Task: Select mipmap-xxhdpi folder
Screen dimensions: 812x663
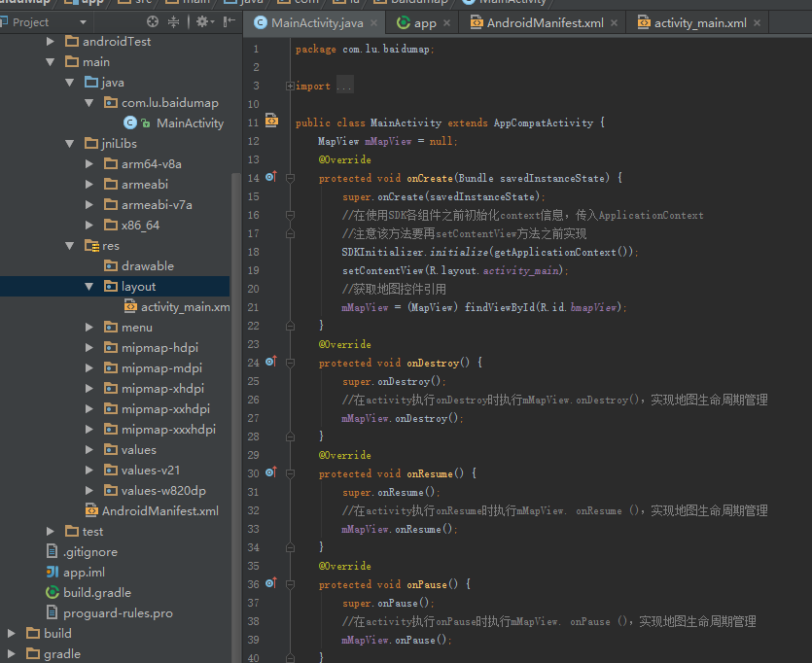Action: [157, 409]
